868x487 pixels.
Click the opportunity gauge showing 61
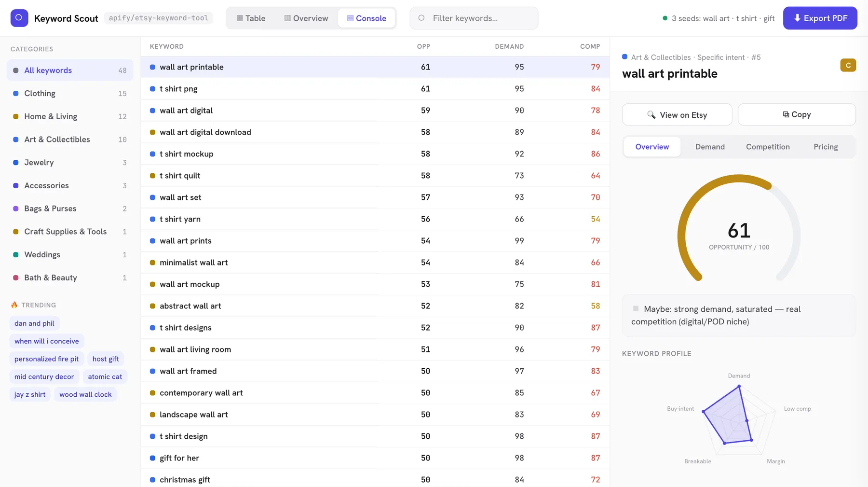[x=739, y=229]
